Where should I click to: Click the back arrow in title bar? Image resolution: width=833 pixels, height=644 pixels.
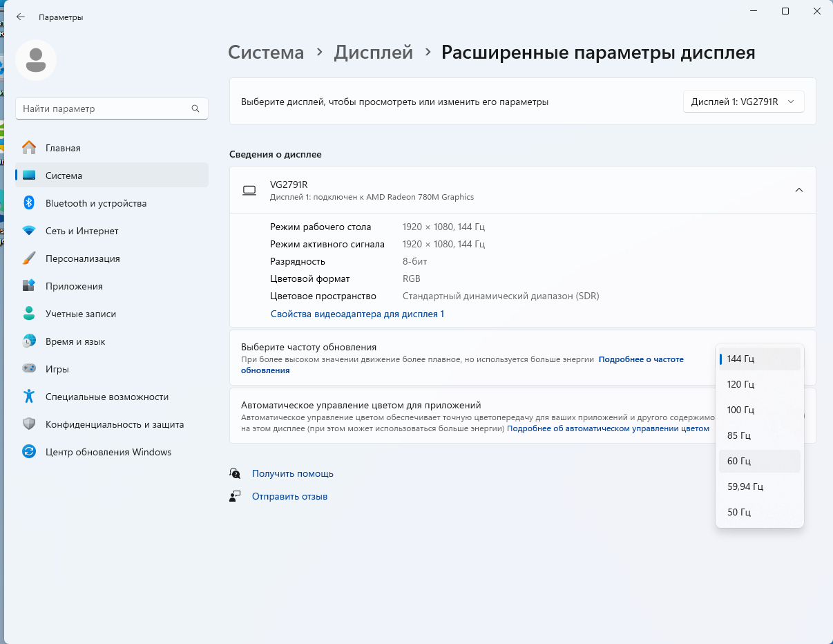(20, 17)
